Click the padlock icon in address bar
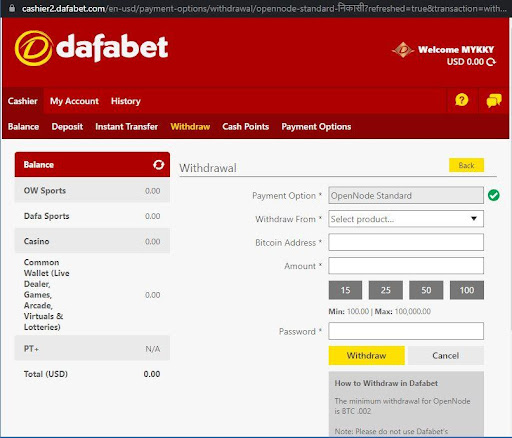Screen dimensions: 512x438 pos(12,8)
